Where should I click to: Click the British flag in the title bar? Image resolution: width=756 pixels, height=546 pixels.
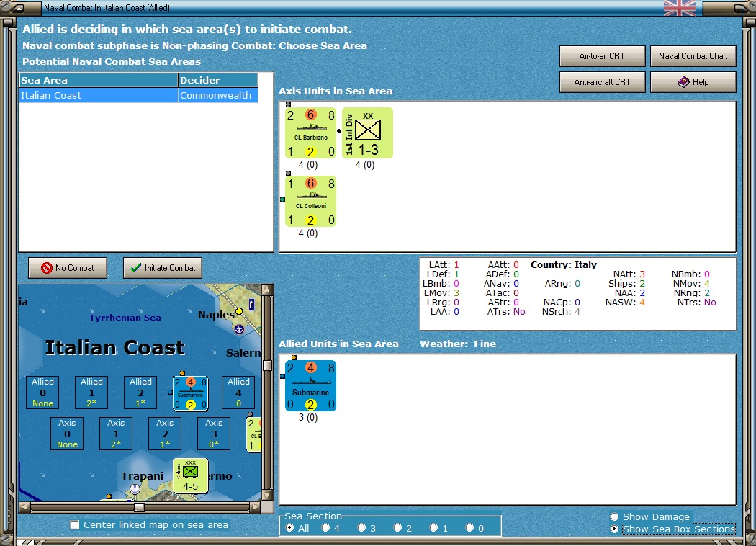tap(680, 8)
